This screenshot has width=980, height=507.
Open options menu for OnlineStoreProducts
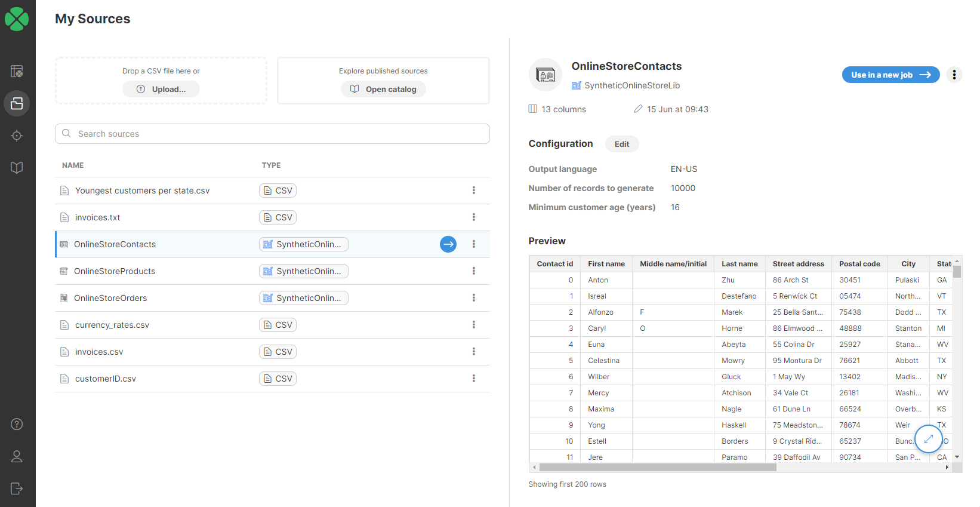[x=474, y=271]
